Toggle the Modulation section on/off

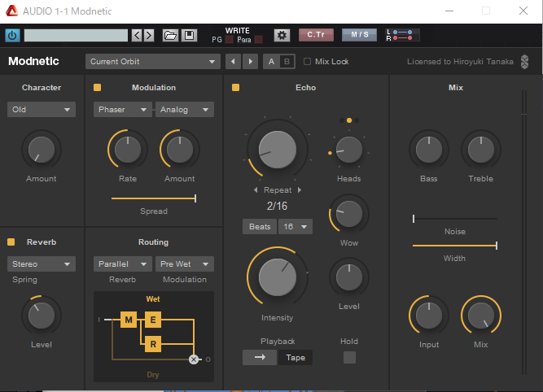click(98, 88)
